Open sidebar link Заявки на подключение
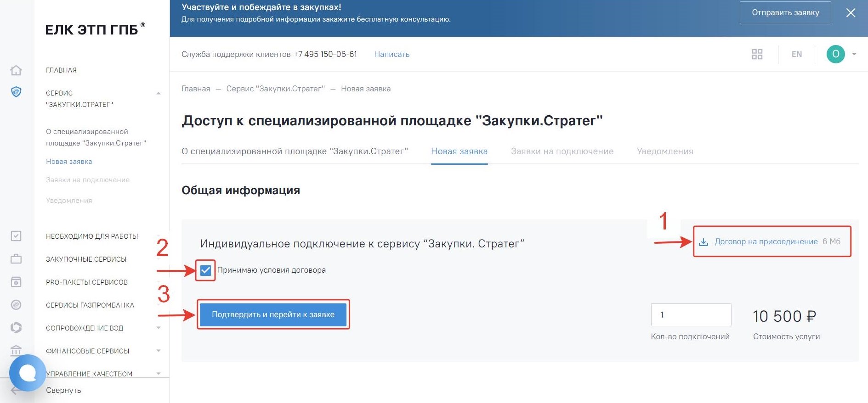This screenshot has height=403, width=868. [88, 180]
